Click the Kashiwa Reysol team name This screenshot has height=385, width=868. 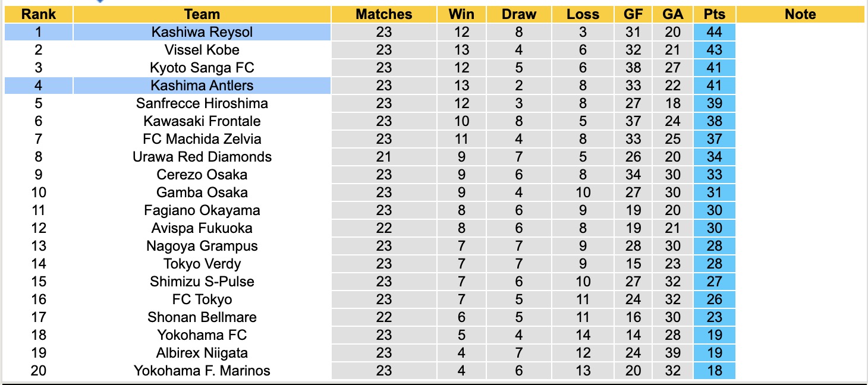pos(202,32)
